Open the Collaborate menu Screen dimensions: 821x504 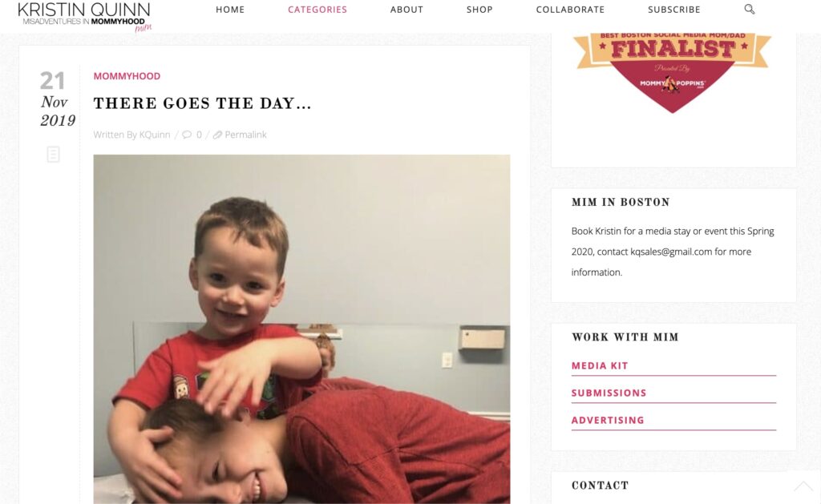coord(570,10)
